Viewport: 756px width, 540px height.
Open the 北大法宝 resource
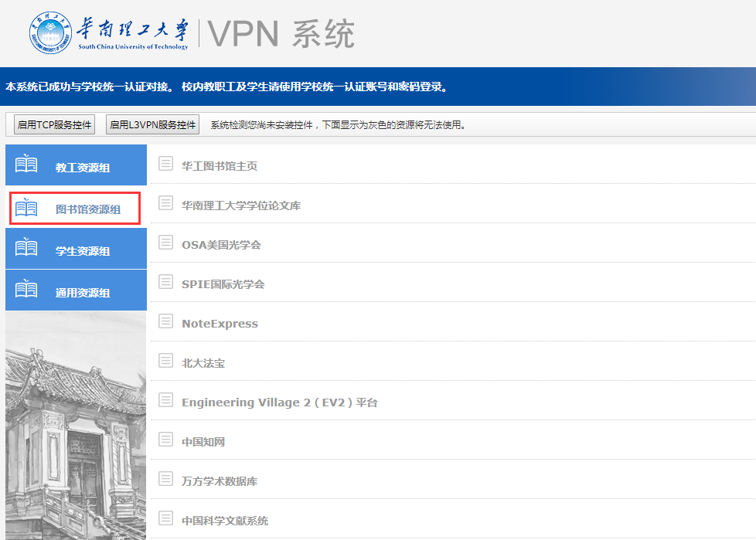coord(203,363)
